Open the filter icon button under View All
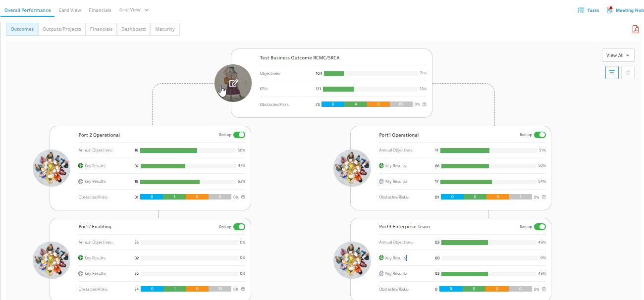644x300 pixels. [612, 72]
